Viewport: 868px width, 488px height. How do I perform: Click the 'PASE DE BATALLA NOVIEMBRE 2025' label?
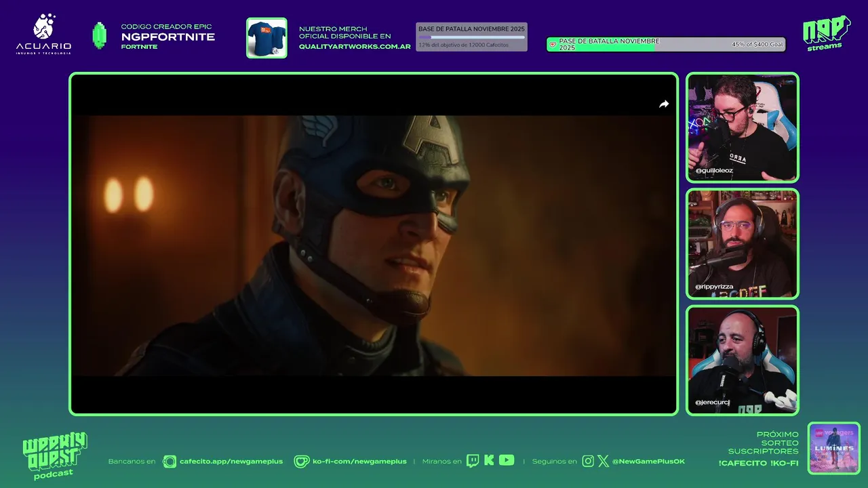point(608,45)
